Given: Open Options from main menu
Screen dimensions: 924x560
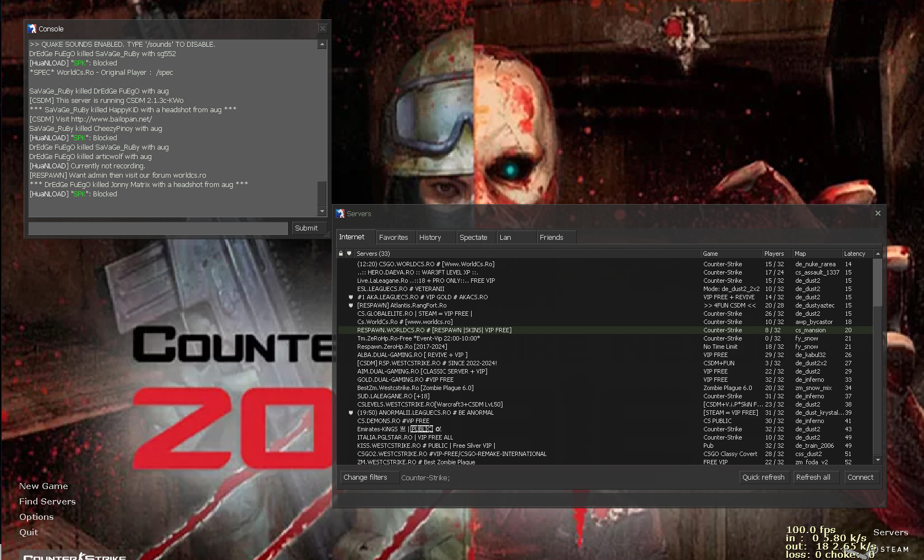Looking at the screenshot, I should (36, 517).
